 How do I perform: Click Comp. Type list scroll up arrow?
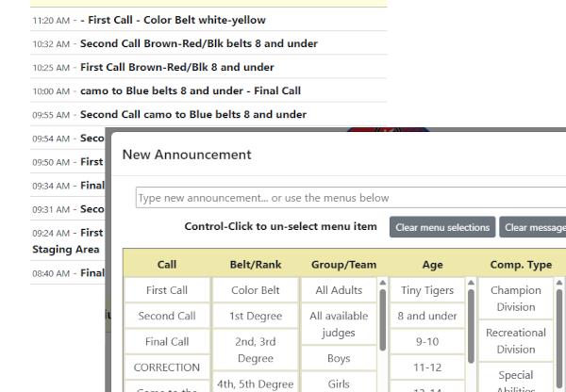(x=559, y=283)
